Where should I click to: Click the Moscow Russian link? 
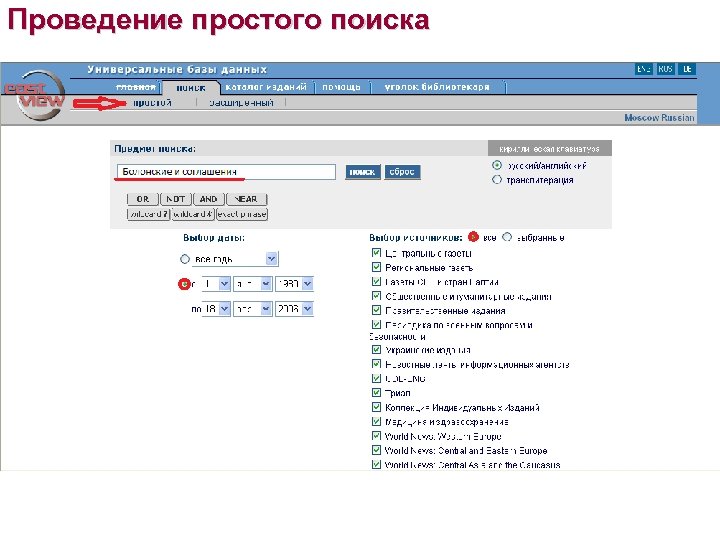[659, 118]
